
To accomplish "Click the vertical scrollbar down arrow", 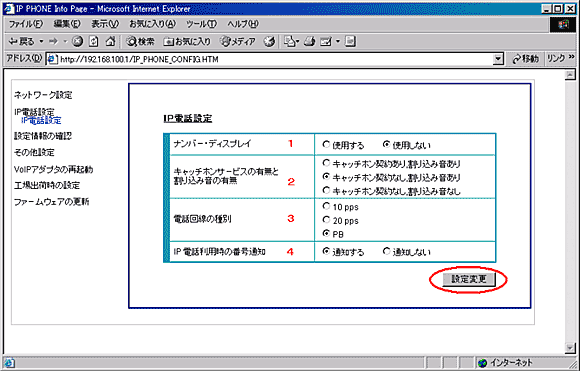I will click(x=570, y=348).
